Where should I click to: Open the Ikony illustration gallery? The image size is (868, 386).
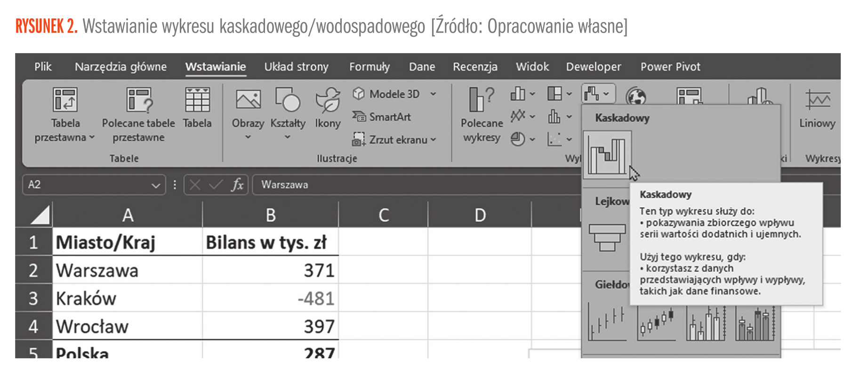pos(328,107)
